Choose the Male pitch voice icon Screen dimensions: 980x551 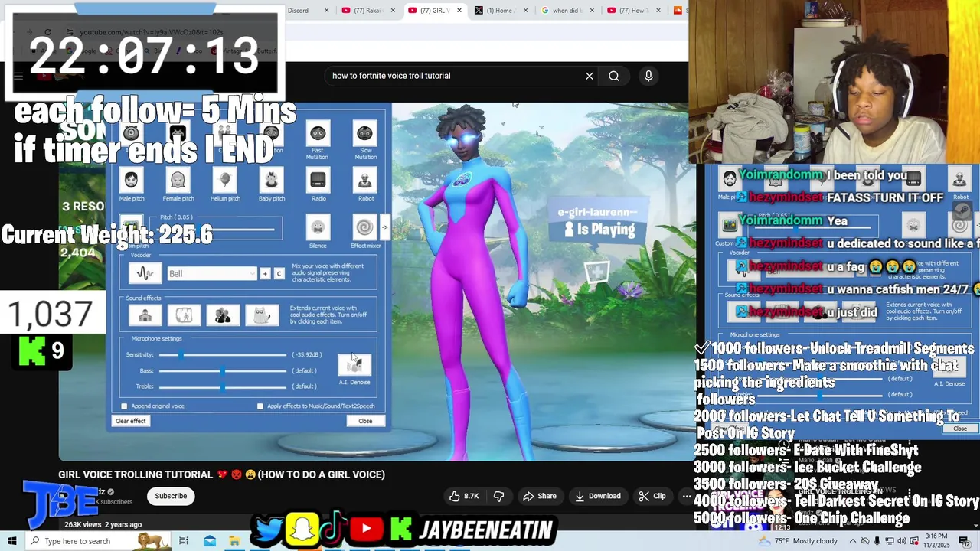[x=131, y=181]
